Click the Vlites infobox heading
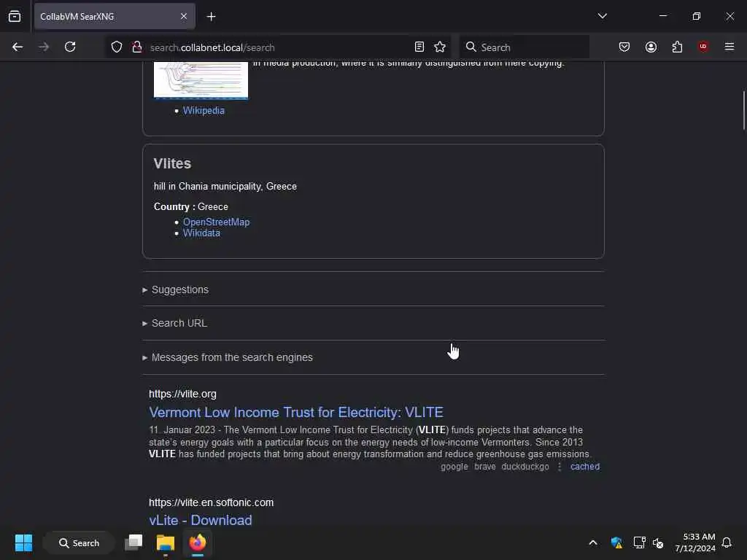This screenshot has height=560, width=747. click(172, 163)
